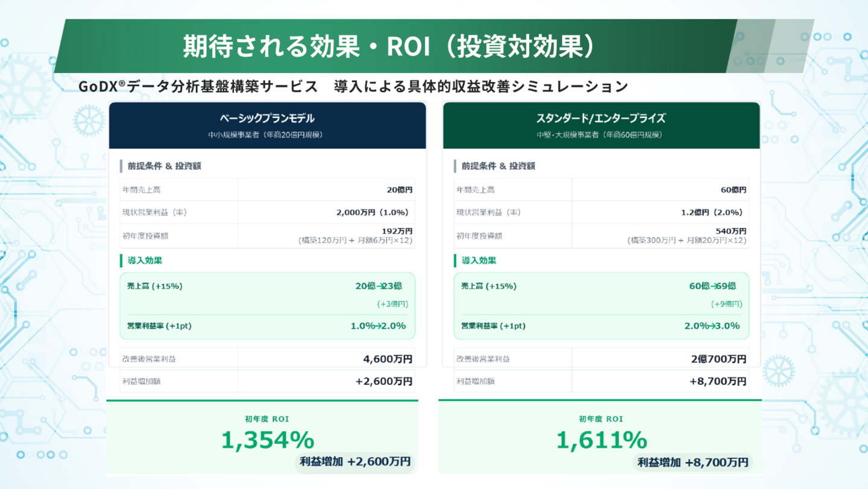Image resolution: width=868 pixels, height=489 pixels.
Task: Click the 初年度 ROI label on left card
Action: (x=267, y=418)
